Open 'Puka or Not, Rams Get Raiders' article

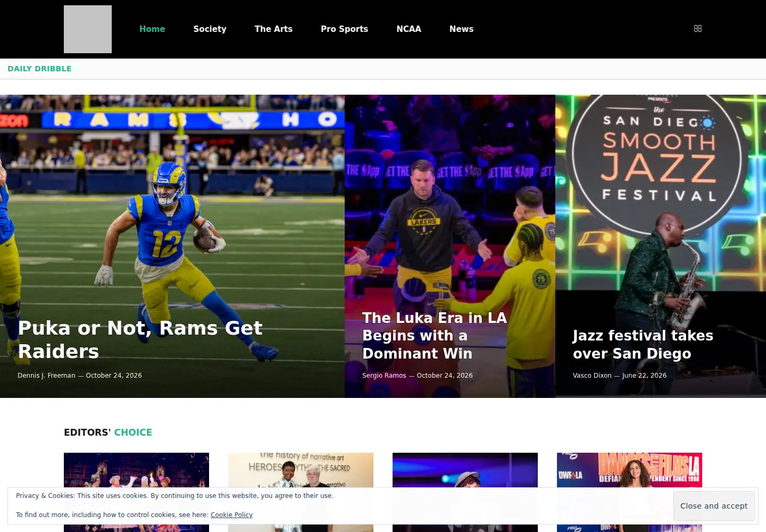[140, 339]
